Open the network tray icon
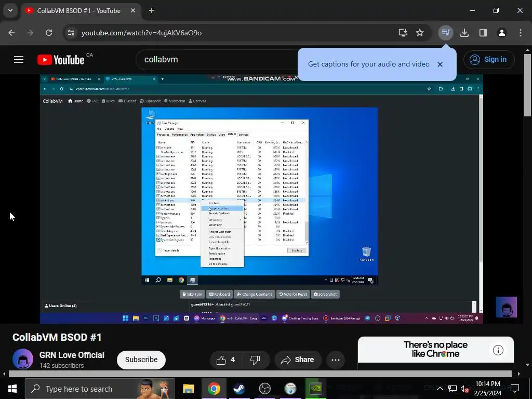Viewport: 532px width, 399px height. coord(453,389)
